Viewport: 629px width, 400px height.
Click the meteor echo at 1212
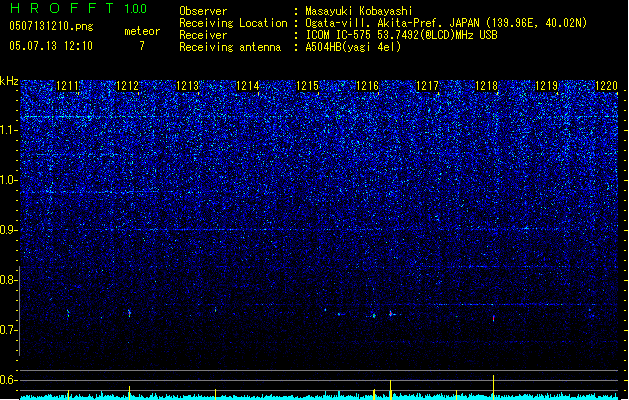(x=129, y=313)
